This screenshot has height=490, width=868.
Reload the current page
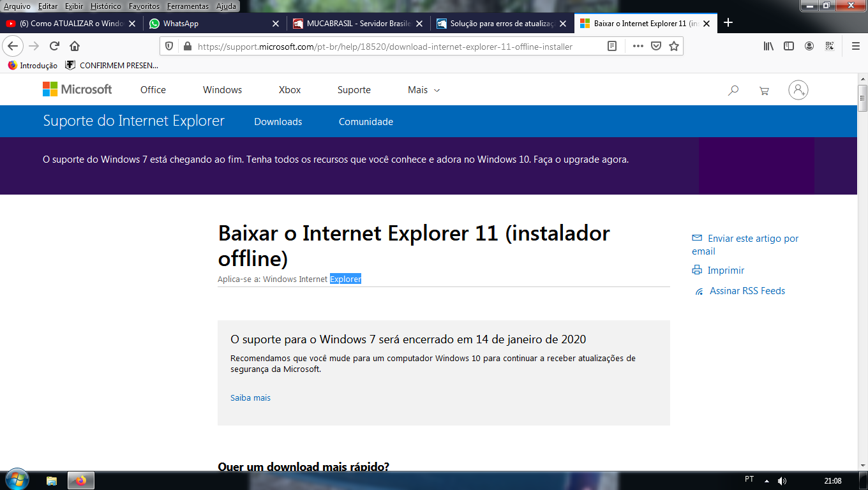pos(54,46)
